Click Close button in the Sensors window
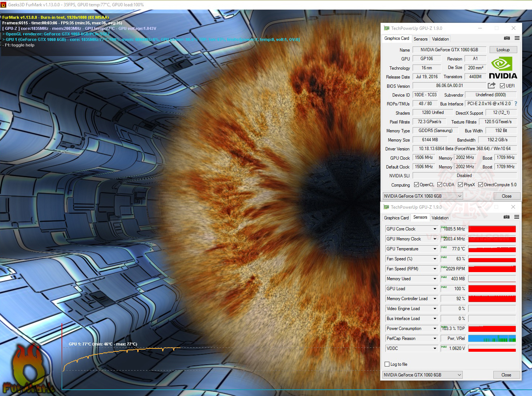Viewport: 532px width, 396px height. pos(506,375)
